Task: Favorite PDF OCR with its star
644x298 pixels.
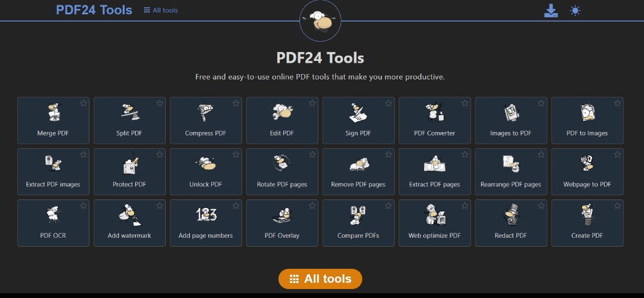Action: click(x=83, y=205)
